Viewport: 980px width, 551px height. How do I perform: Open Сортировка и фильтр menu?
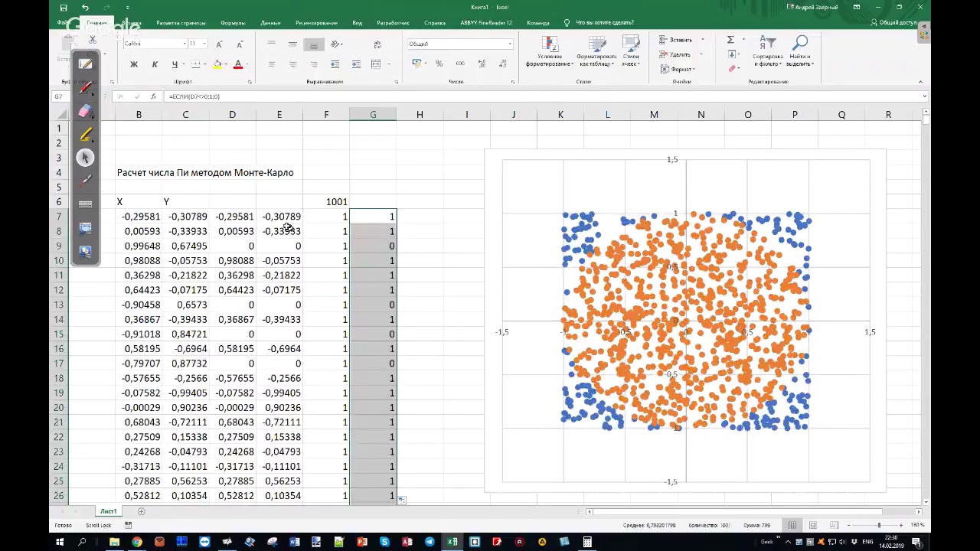[767, 52]
